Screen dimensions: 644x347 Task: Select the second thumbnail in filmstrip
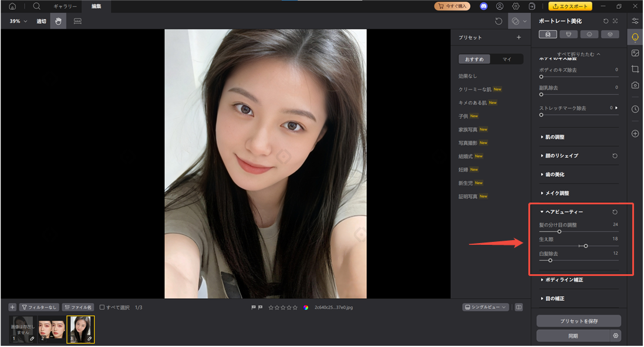point(52,329)
